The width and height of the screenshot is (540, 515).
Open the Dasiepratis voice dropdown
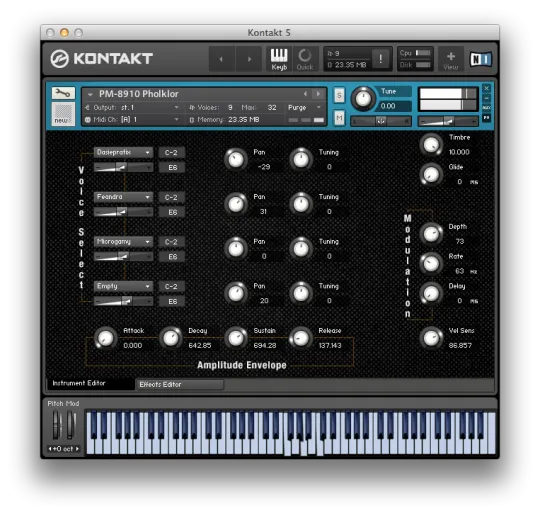(x=123, y=152)
